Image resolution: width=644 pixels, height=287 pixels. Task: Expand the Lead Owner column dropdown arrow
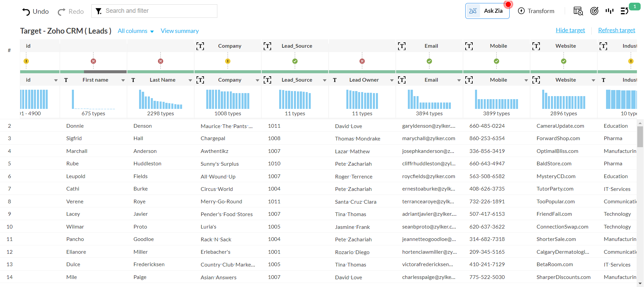coord(392,80)
